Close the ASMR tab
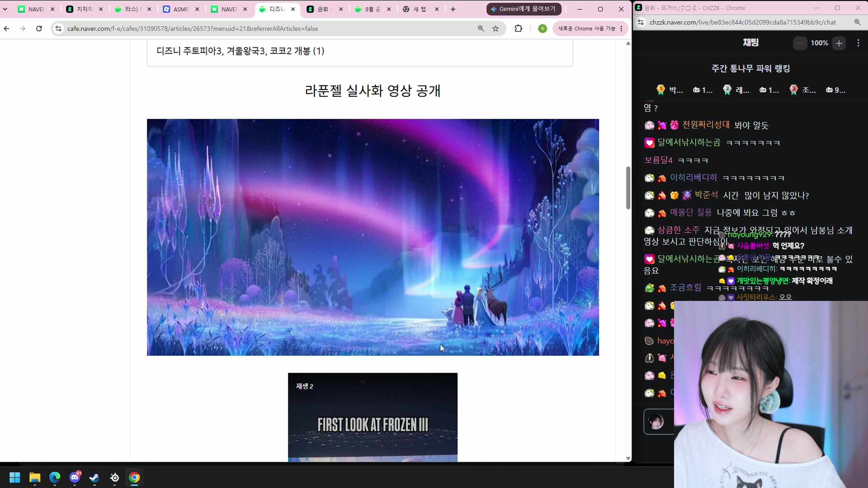Screen dimensions: 868x488 (x=197, y=9)
